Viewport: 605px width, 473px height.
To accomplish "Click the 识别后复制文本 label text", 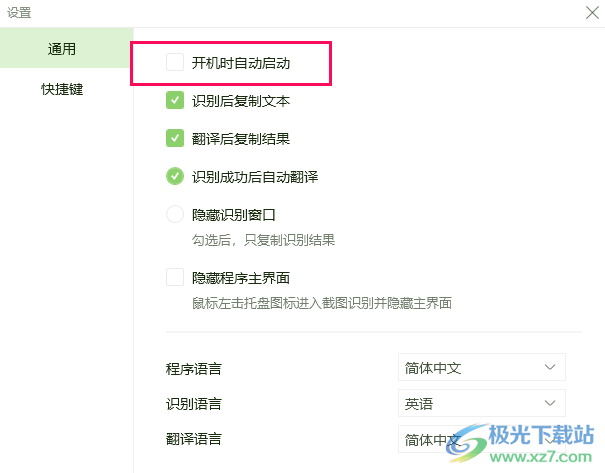I will (241, 101).
